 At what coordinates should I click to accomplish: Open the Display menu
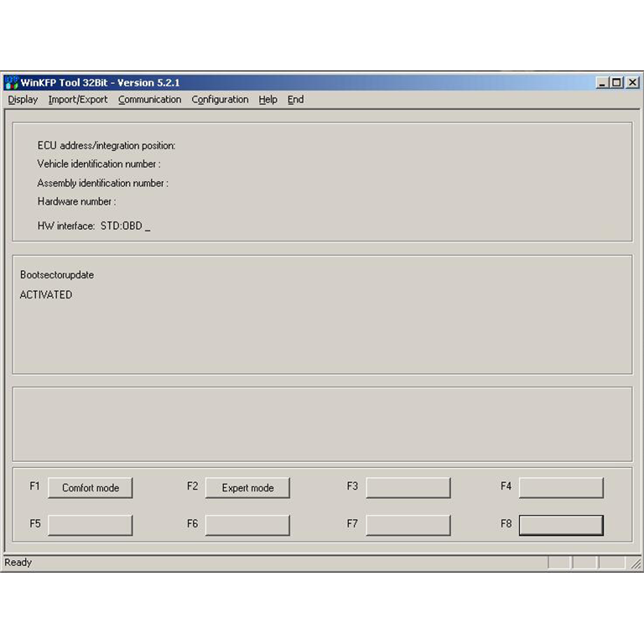point(23,100)
